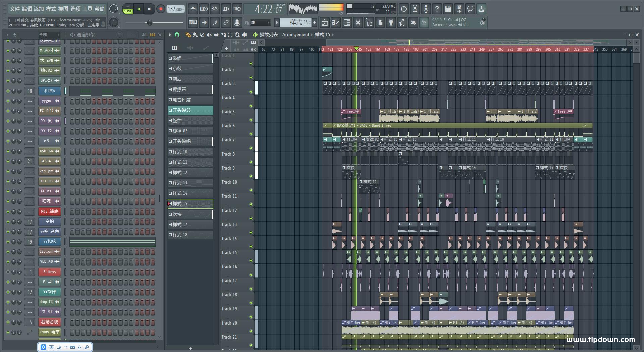Open the audio editor scissors icon
The image size is (644, 352).
pyautogui.click(x=415, y=9)
